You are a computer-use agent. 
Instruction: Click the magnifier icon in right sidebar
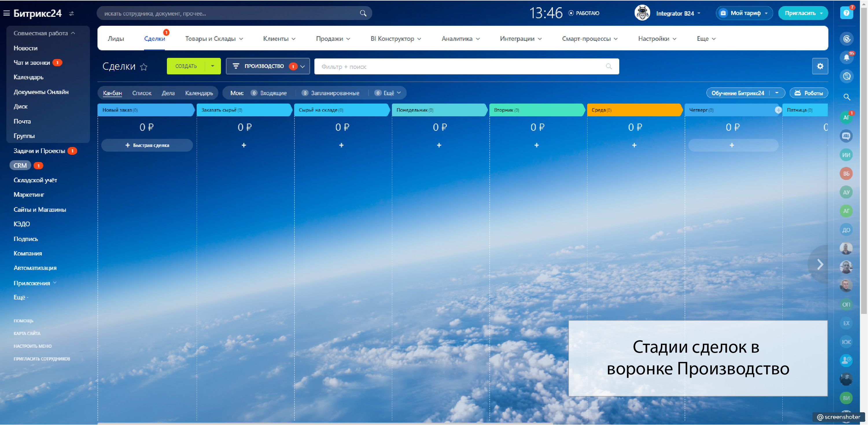pyautogui.click(x=846, y=97)
